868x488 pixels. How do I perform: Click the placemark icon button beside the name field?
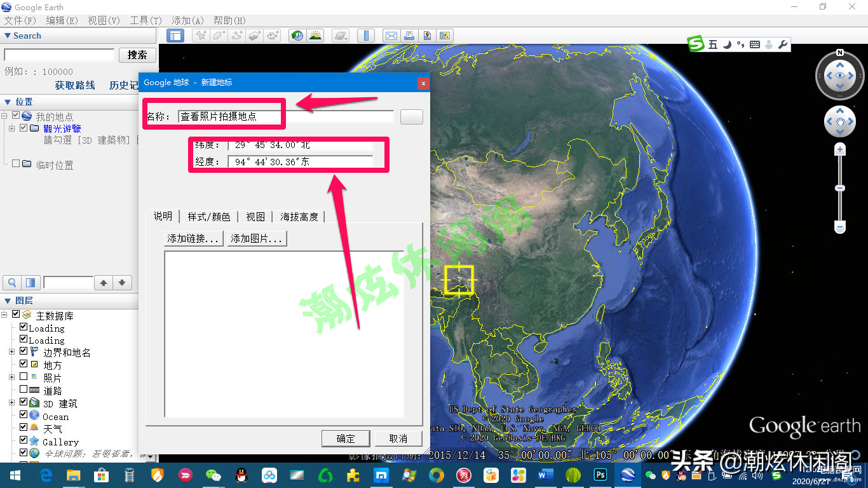pos(412,117)
